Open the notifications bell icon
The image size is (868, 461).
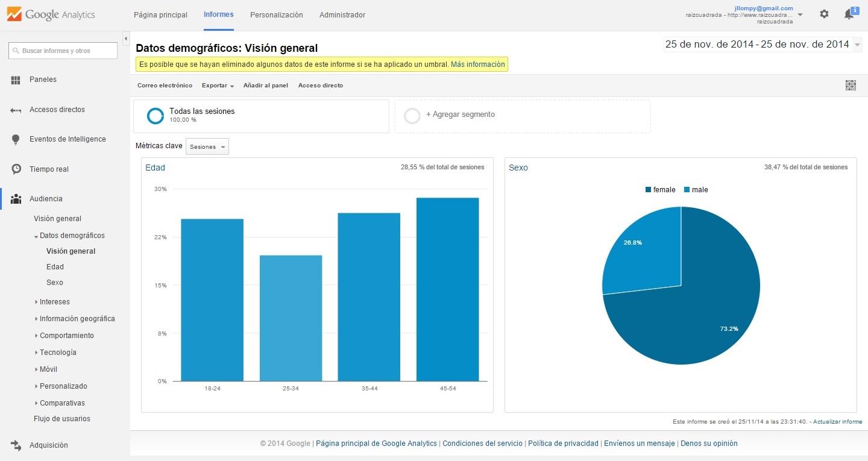849,14
